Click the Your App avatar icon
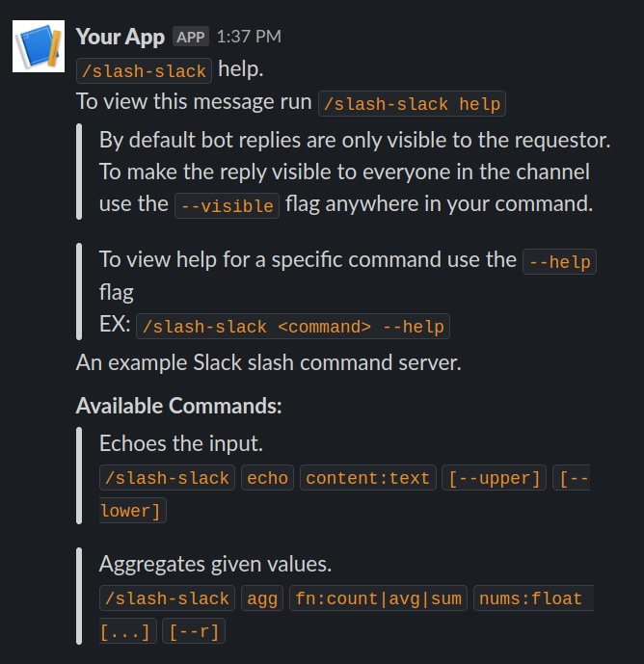Screen dimensions: 644x664 (x=39, y=46)
